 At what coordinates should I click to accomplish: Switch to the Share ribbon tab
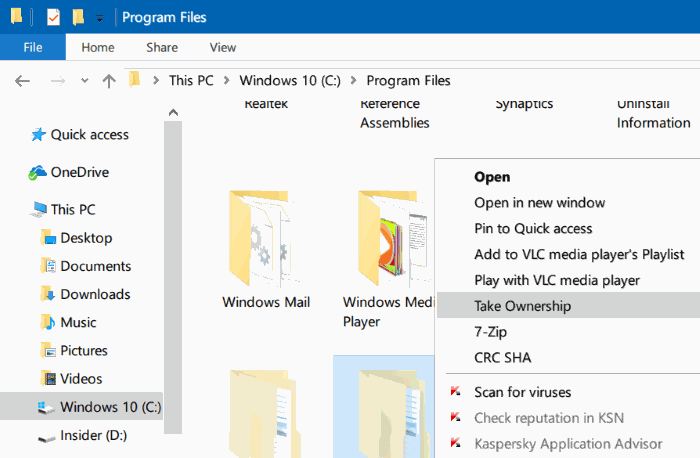coord(162,47)
